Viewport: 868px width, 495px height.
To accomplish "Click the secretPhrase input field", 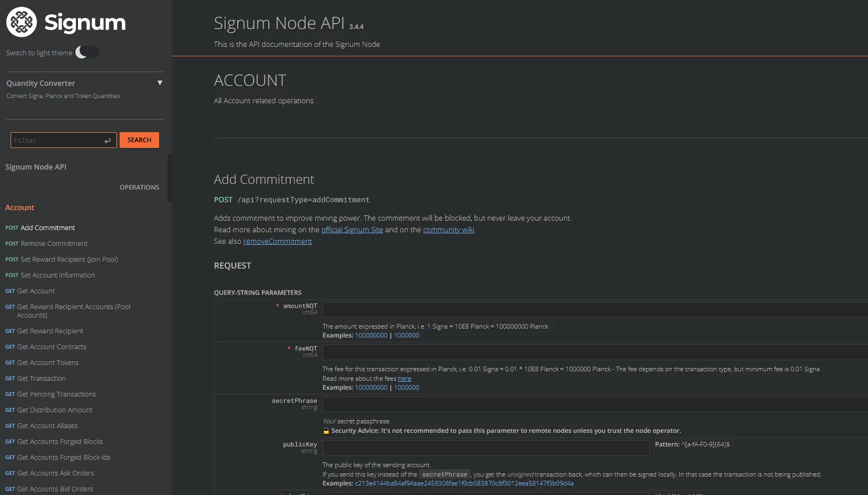I will pyautogui.click(x=595, y=404).
